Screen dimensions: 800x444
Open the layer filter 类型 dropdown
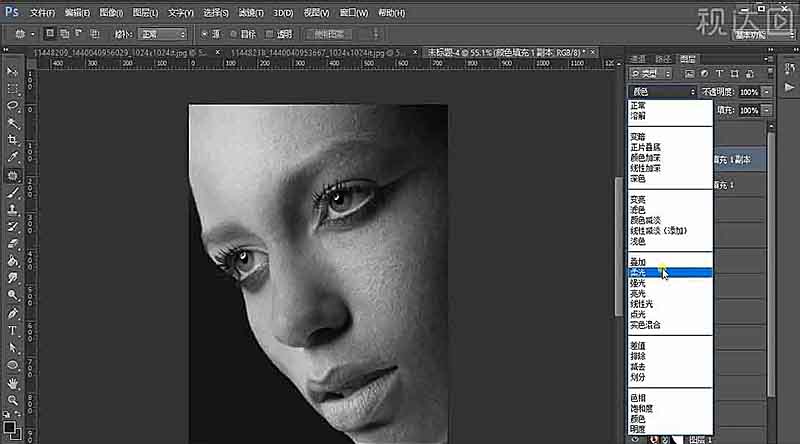click(x=651, y=74)
